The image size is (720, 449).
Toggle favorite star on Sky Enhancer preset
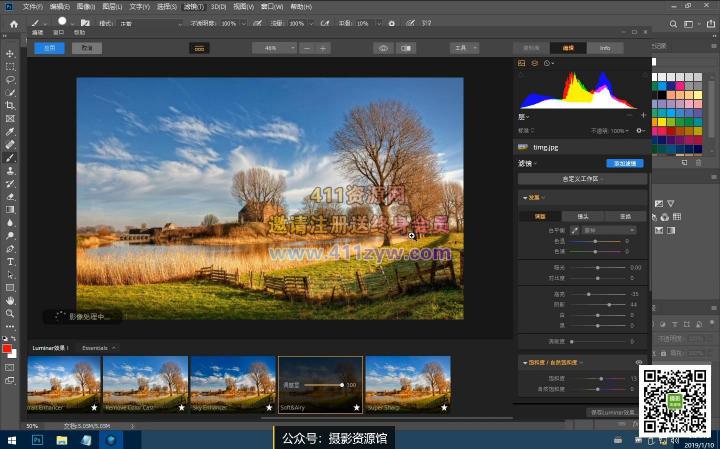click(x=268, y=408)
